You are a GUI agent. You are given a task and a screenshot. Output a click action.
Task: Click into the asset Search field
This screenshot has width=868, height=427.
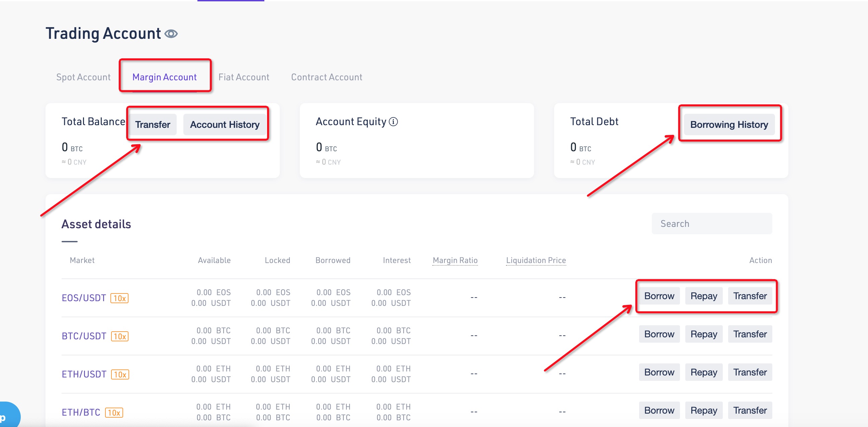tap(712, 224)
